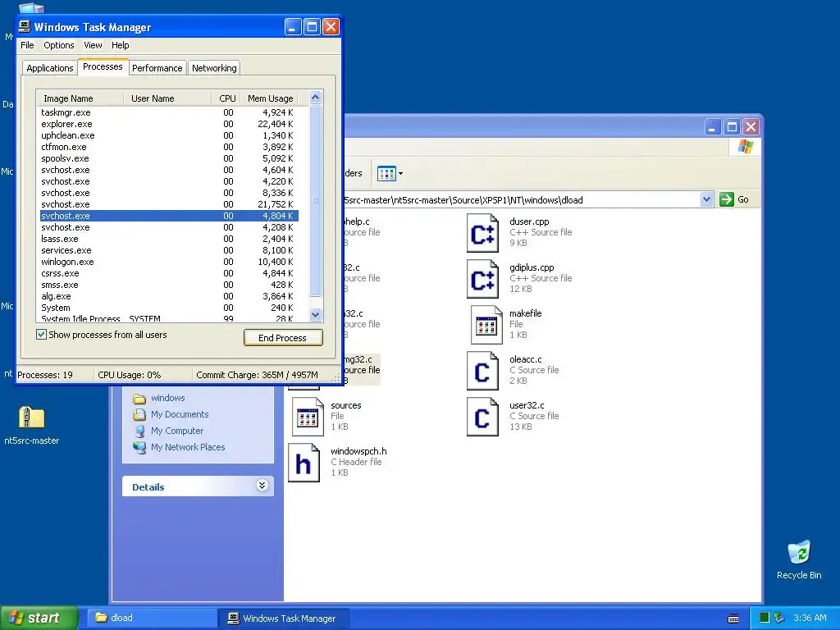840x630 pixels.
Task: Select the explorer.exe process row
Action: pos(169,125)
